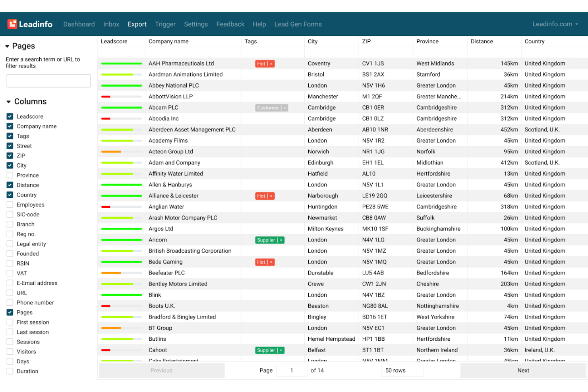Open the Feedback menu item
Viewport: 588px width, 392px height.
(x=230, y=24)
